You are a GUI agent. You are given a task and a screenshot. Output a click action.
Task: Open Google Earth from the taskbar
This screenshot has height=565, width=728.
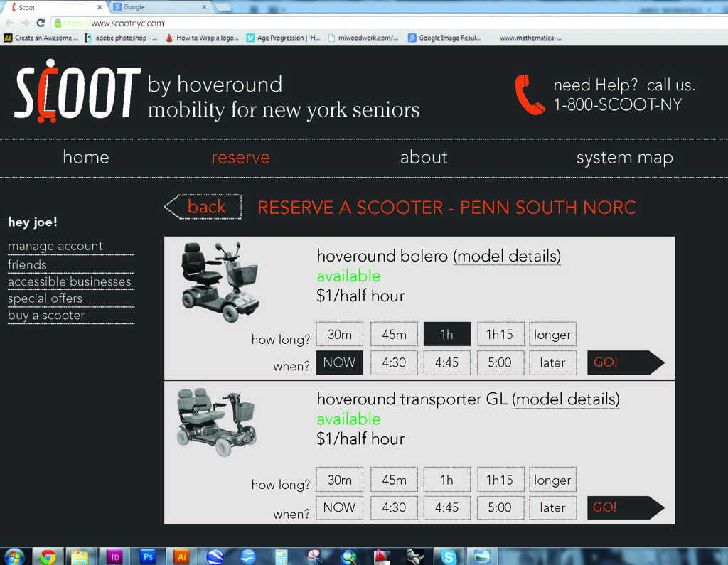tap(215, 556)
